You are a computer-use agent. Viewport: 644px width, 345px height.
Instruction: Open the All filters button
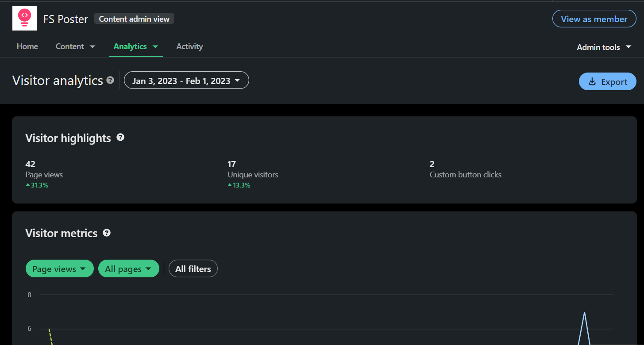193,268
